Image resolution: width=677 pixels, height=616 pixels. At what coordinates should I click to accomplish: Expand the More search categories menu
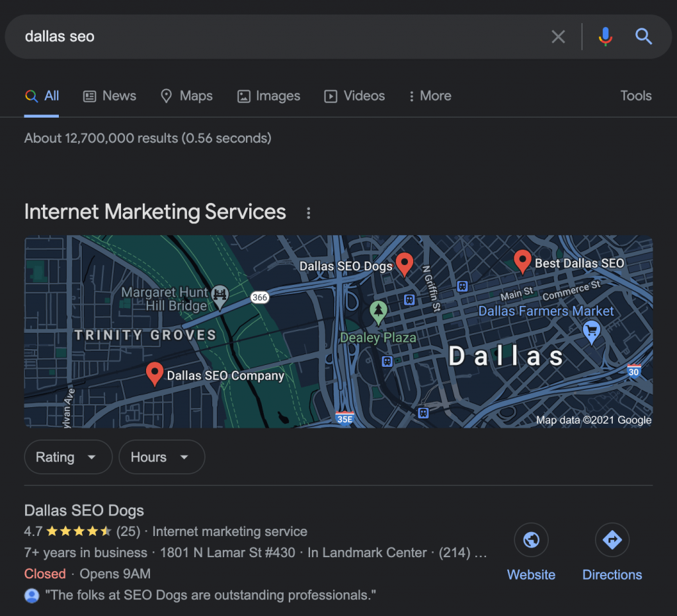pyautogui.click(x=429, y=96)
